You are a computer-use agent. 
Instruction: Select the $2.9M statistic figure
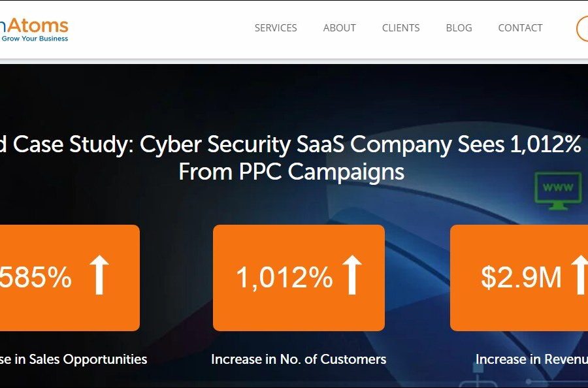point(521,278)
